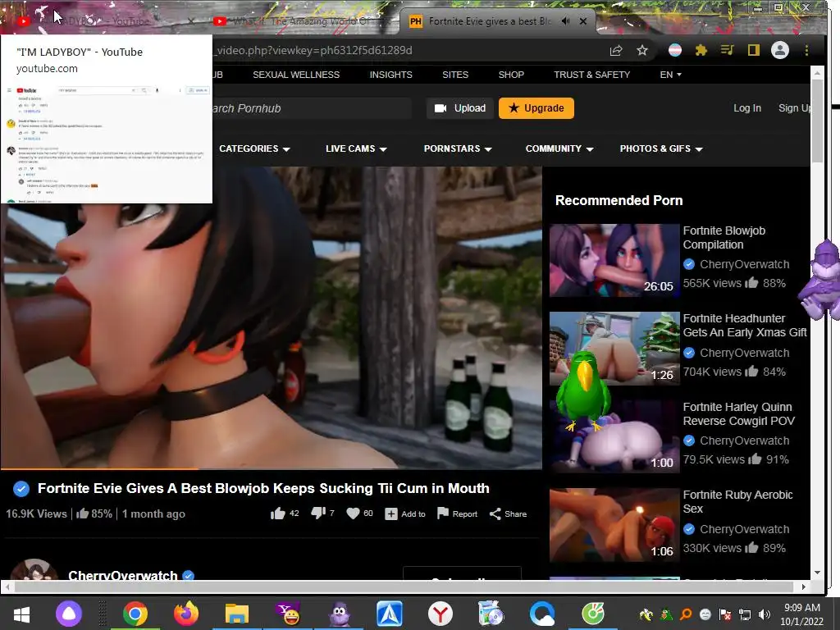Toggle the browser side panel icon
The height and width of the screenshot is (630, 840).
tap(754, 50)
